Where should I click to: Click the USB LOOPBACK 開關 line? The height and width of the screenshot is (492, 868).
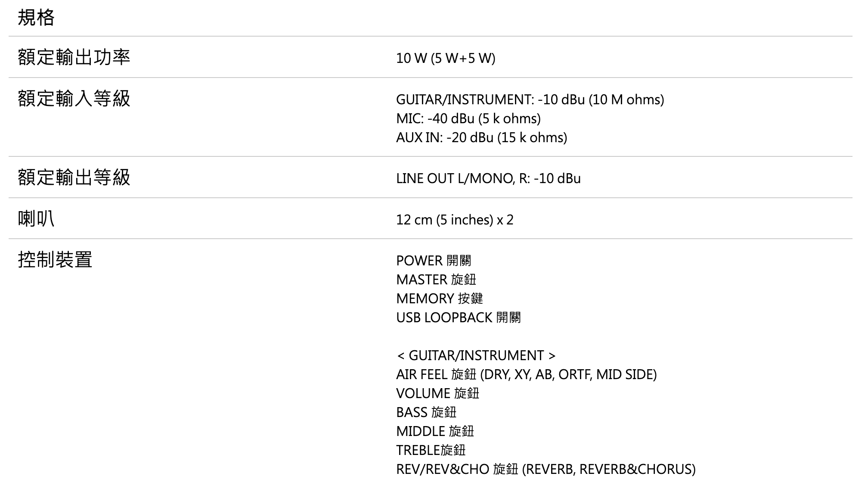[458, 318]
